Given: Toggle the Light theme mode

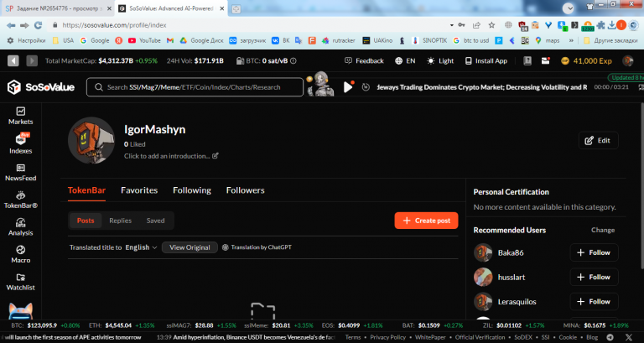Looking at the screenshot, I should pos(440,60).
